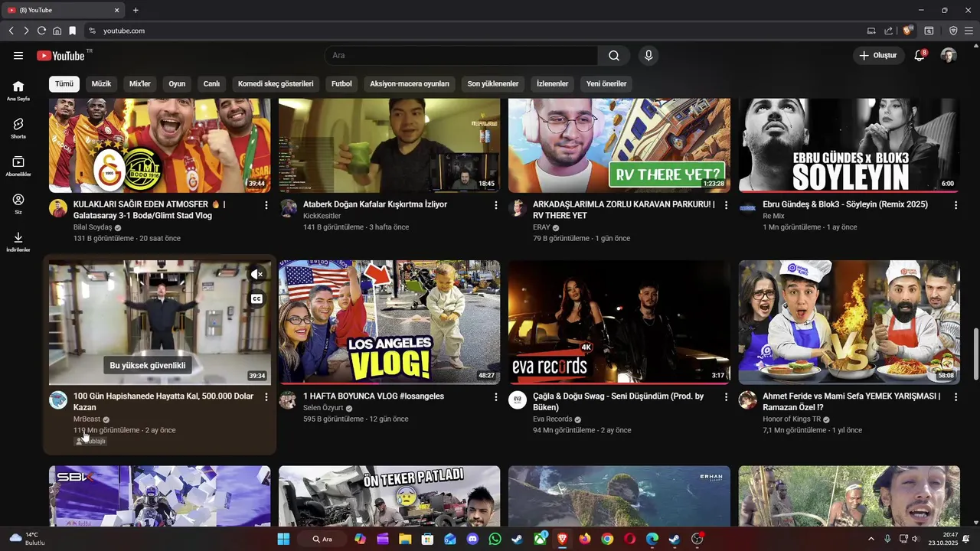Open the browser home button
Viewport: 980px width, 551px height.
point(57,31)
